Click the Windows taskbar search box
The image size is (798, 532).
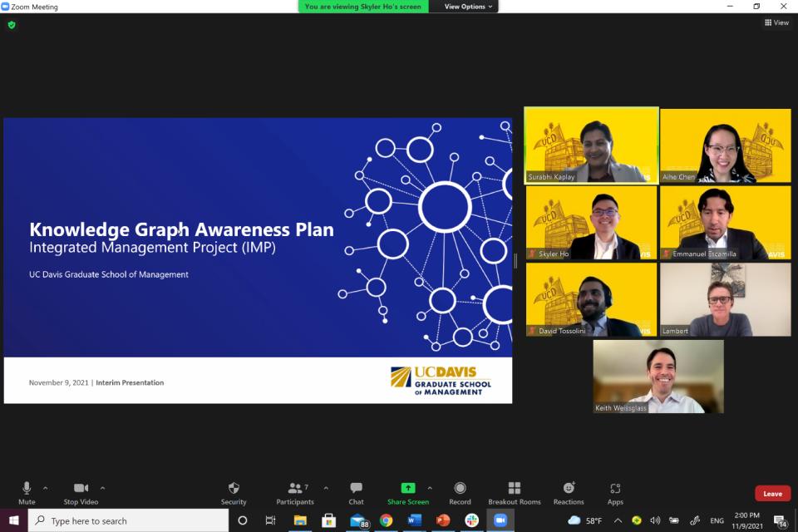coord(129,521)
